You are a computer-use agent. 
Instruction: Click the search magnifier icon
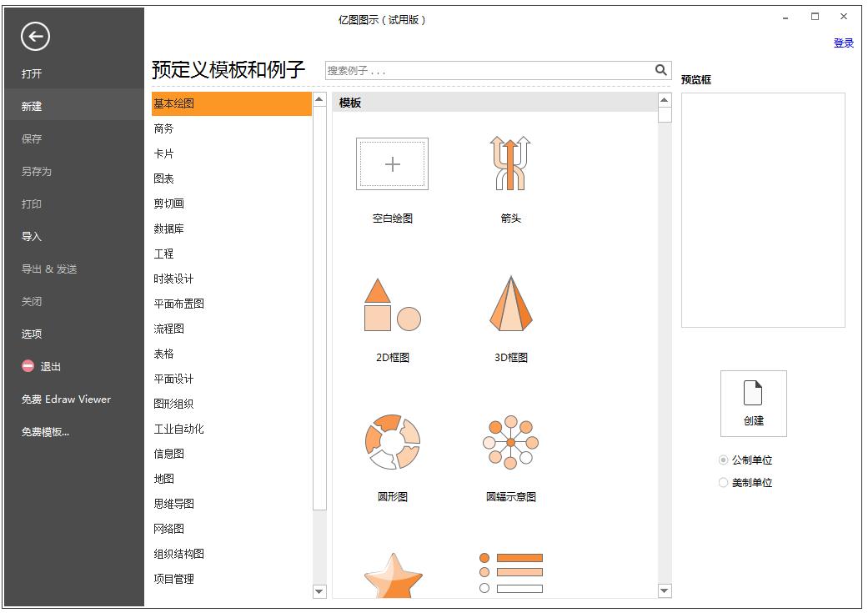pos(661,70)
